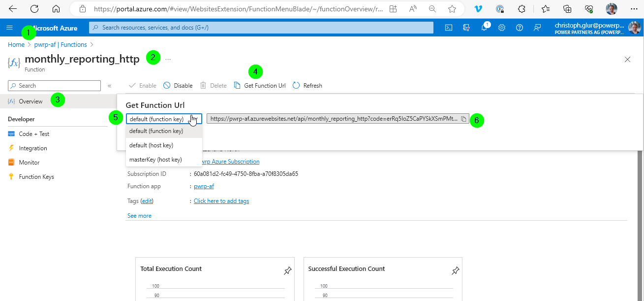The image size is (644, 301).
Task: Add this page to favorites star
Action: (452, 9)
